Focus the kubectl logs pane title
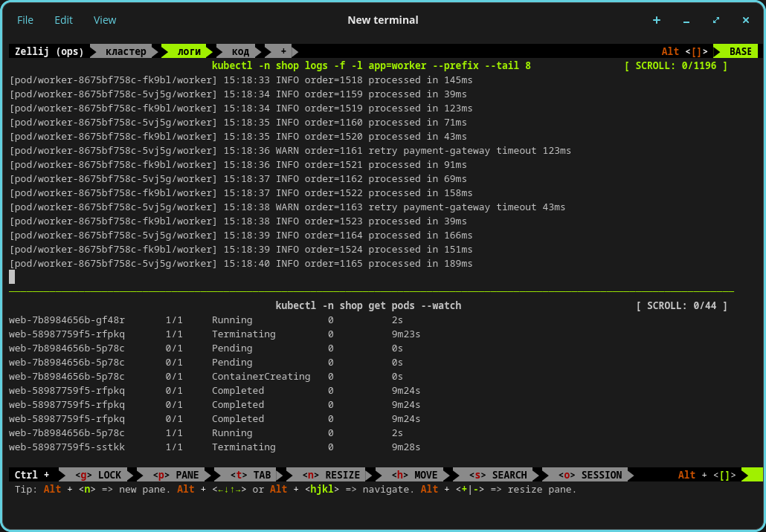The image size is (766, 532). (371, 66)
